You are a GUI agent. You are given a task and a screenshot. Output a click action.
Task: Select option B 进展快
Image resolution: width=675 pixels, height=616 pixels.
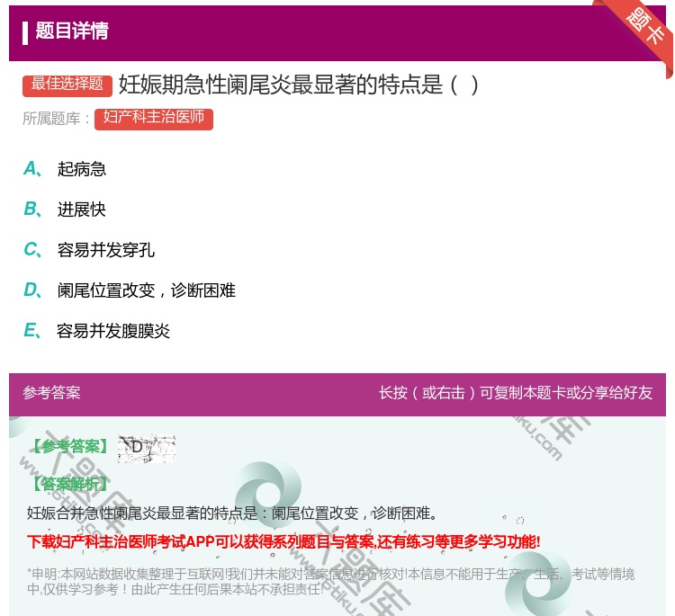tap(65, 210)
